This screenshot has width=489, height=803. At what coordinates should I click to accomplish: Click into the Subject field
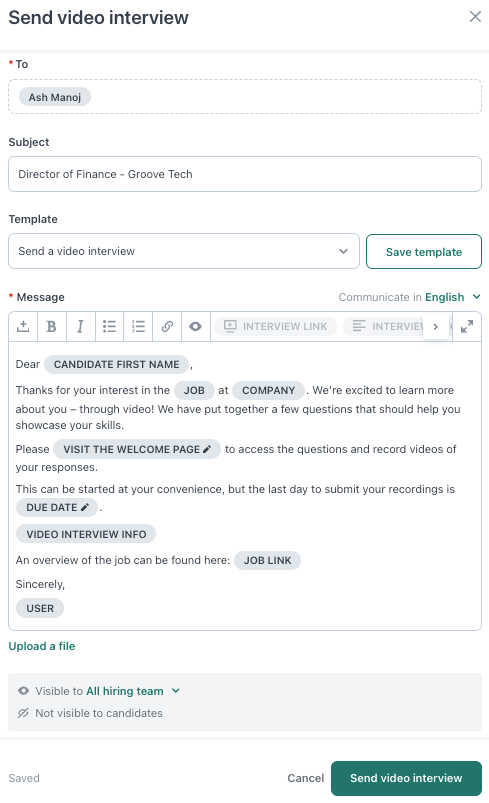[x=245, y=174]
